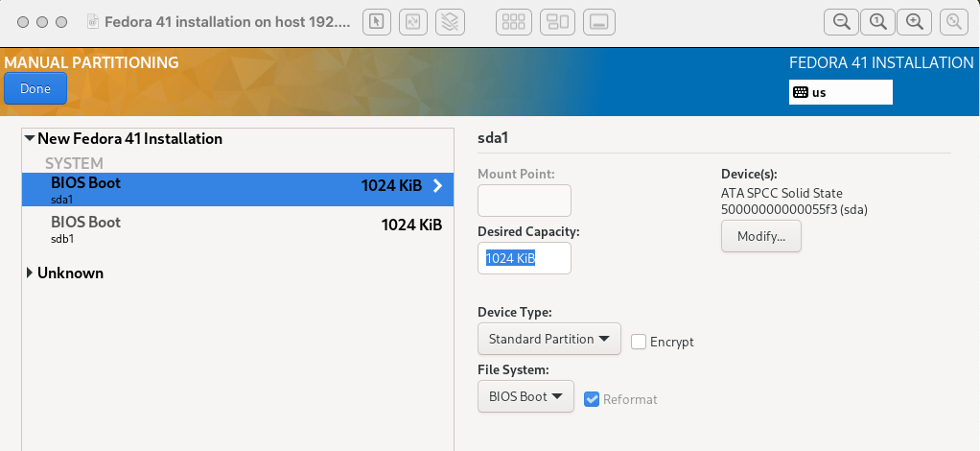Click the sda1 heading in details pane
Image resolution: width=980 pixels, height=451 pixels.
pos(493,138)
